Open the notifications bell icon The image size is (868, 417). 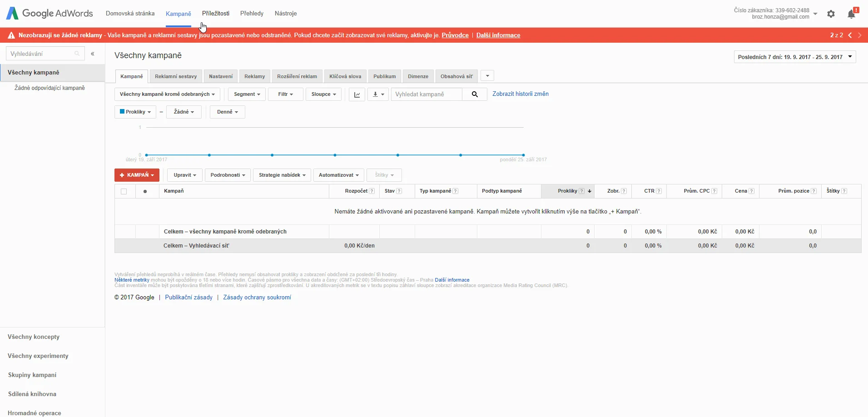tap(852, 14)
